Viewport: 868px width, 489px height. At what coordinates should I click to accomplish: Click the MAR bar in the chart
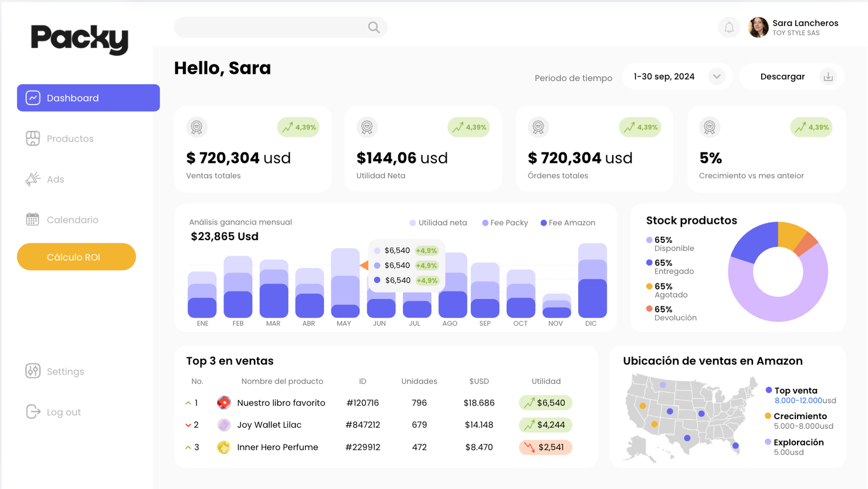click(274, 288)
